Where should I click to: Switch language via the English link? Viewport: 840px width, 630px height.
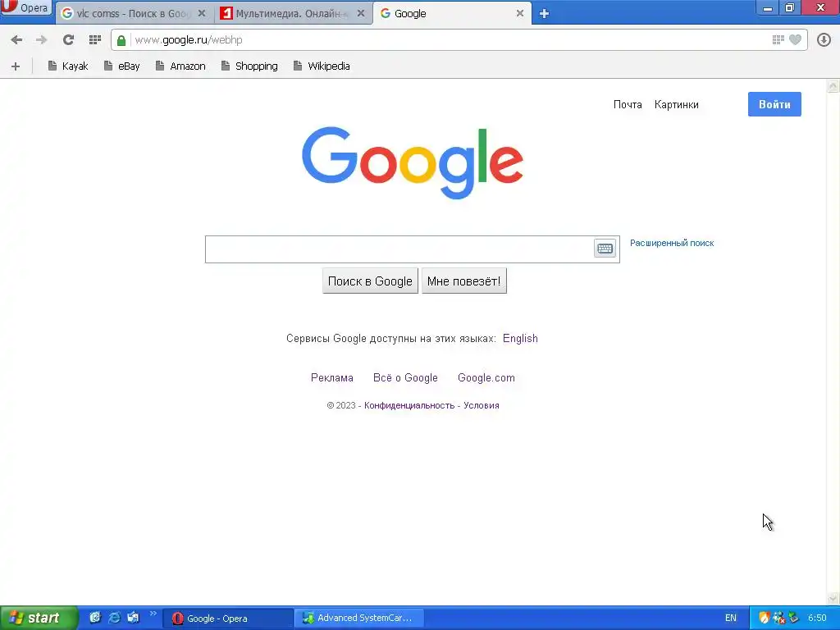coord(520,339)
